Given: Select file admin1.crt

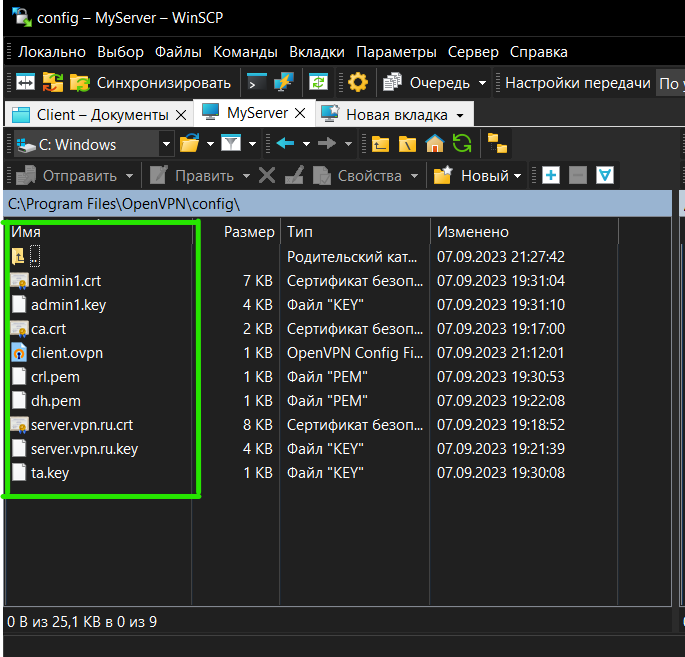Looking at the screenshot, I should pos(66,281).
